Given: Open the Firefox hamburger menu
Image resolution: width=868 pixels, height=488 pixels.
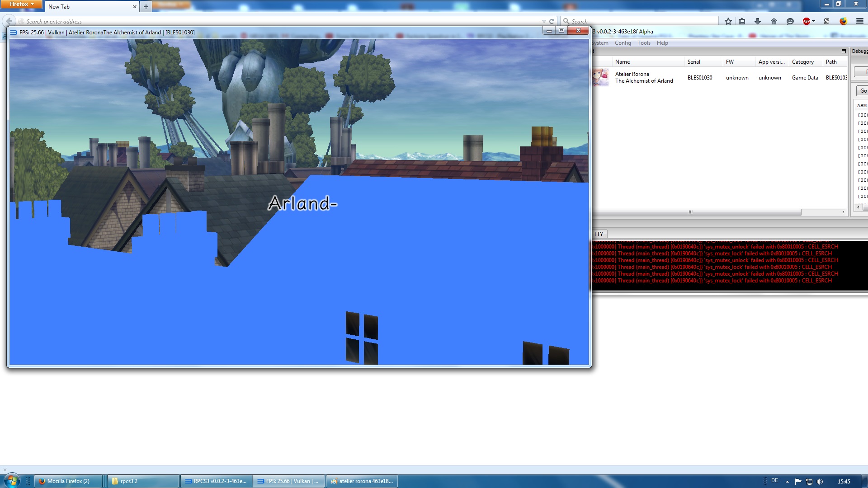Looking at the screenshot, I should pyautogui.click(x=859, y=21).
